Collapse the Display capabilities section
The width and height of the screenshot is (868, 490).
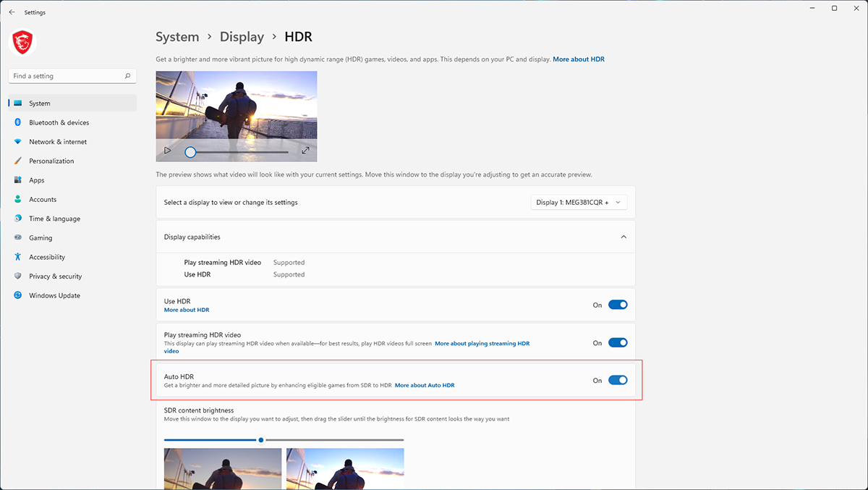tap(624, 237)
